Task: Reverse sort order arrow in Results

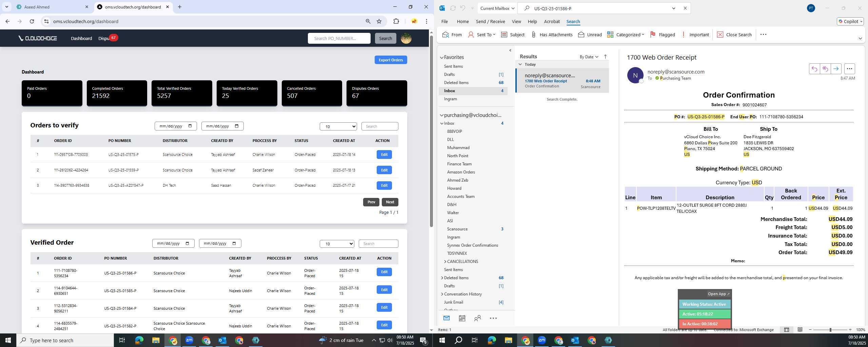Action: (605, 57)
